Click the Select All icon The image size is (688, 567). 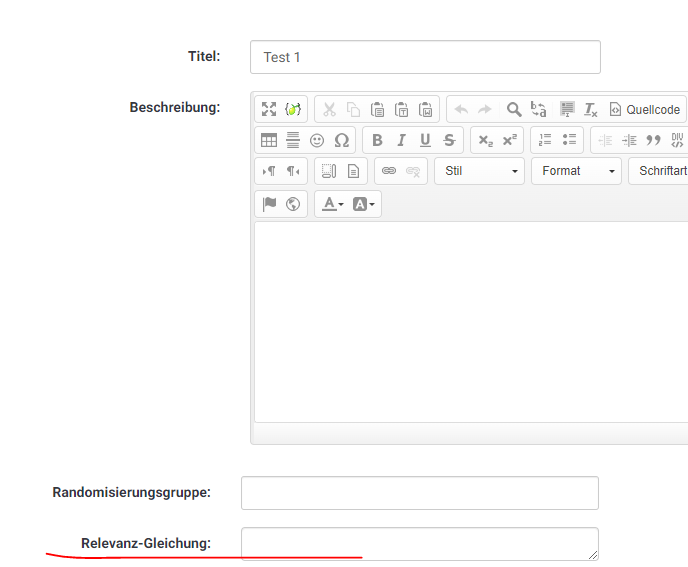pos(567,109)
